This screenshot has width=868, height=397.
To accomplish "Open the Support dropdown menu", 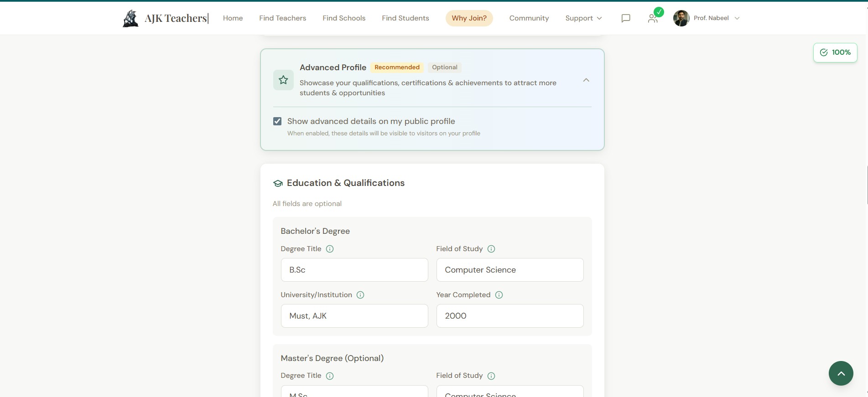I will (583, 18).
